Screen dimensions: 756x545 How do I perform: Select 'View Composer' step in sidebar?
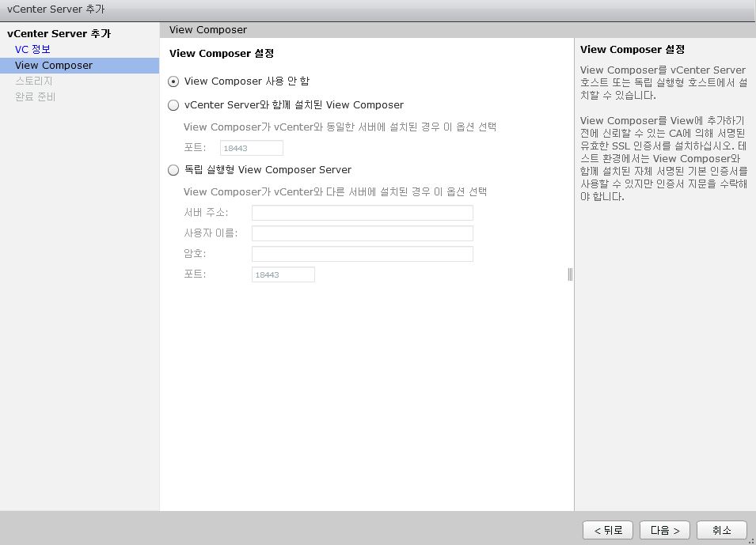(79, 66)
